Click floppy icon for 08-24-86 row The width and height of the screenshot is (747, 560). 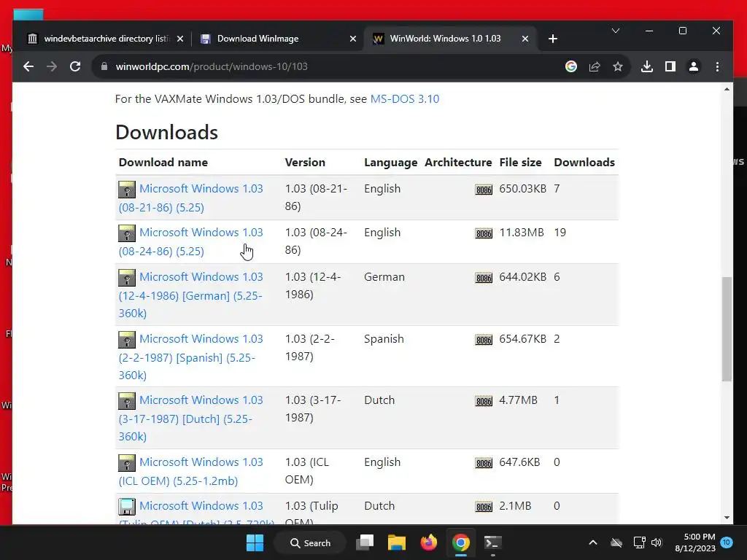pyautogui.click(x=127, y=233)
